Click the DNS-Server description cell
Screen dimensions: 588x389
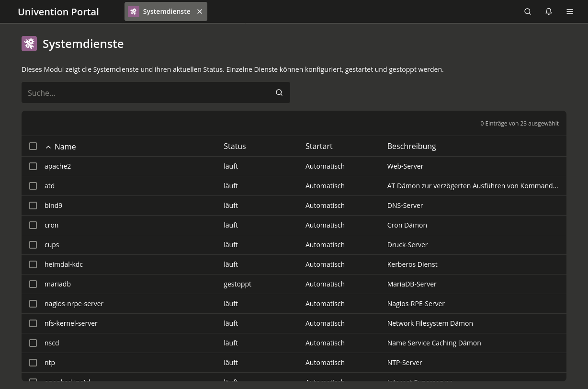pos(405,206)
